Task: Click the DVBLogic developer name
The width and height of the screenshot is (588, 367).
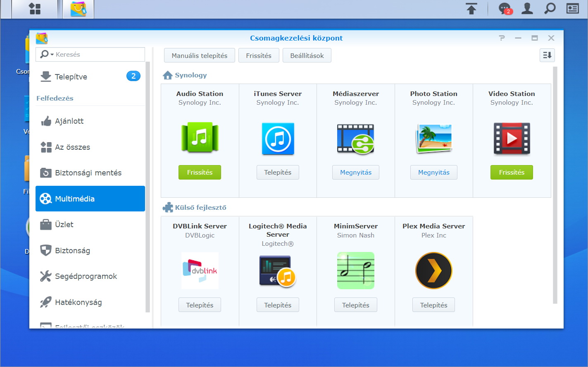Action: click(200, 235)
